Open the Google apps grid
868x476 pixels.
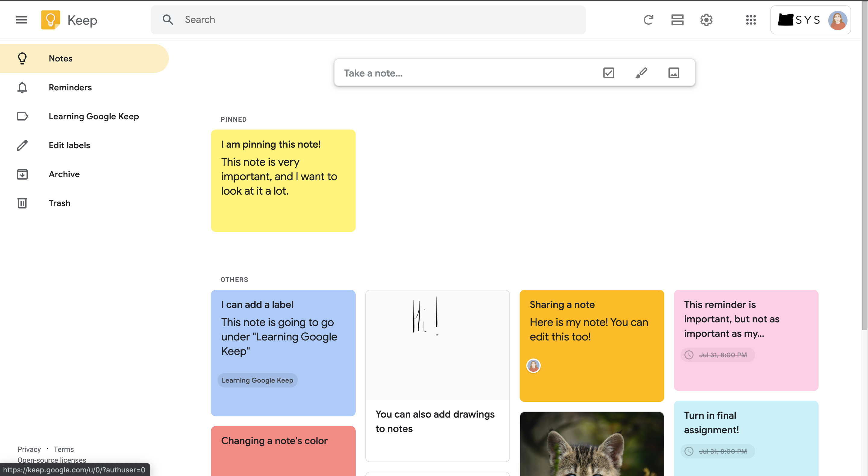pyautogui.click(x=751, y=20)
